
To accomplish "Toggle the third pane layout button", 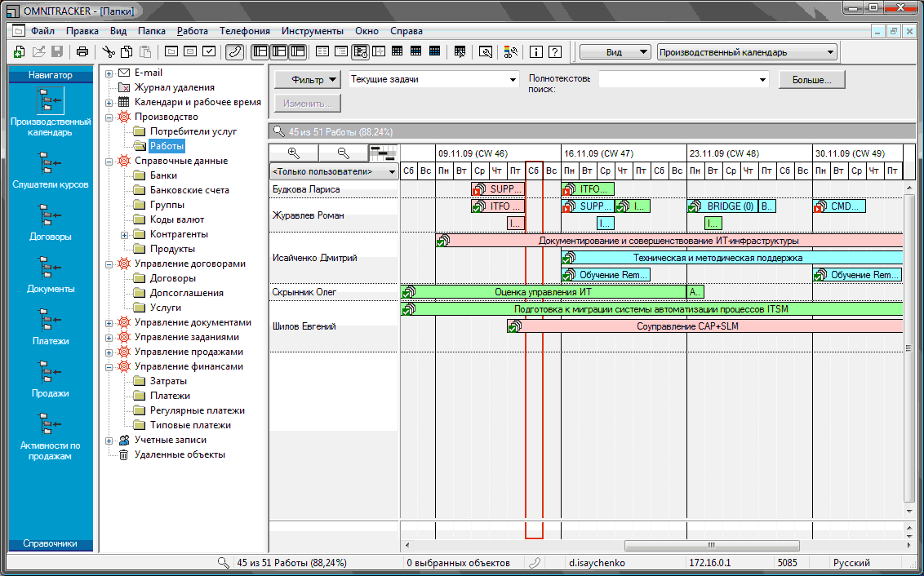I will [298, 52].
